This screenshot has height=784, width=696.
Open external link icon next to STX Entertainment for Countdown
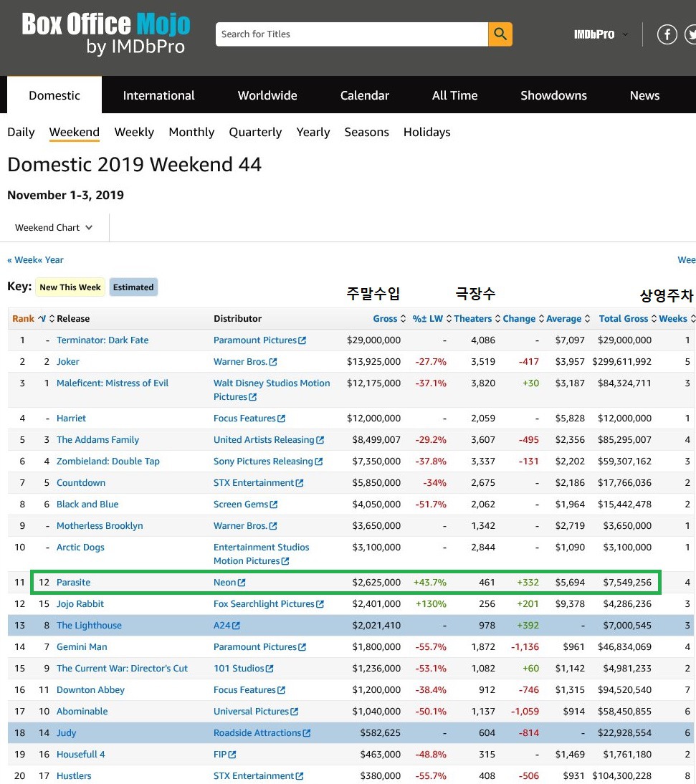300,483
